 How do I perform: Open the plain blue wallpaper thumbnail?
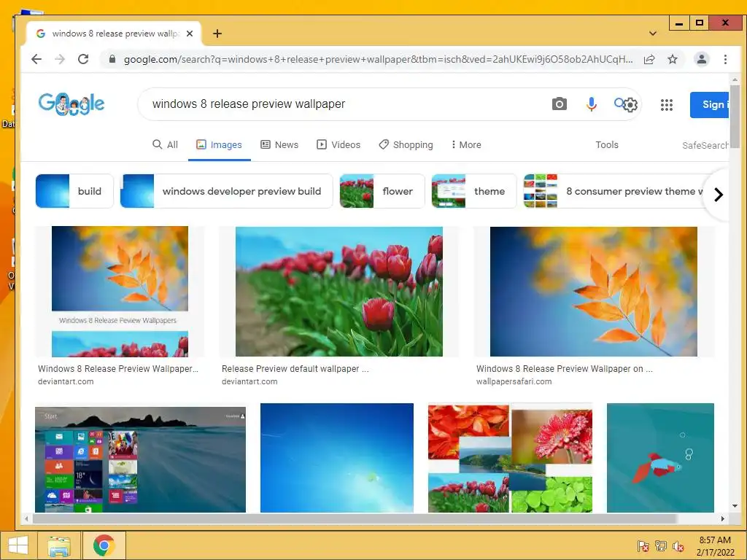[337, 458]
